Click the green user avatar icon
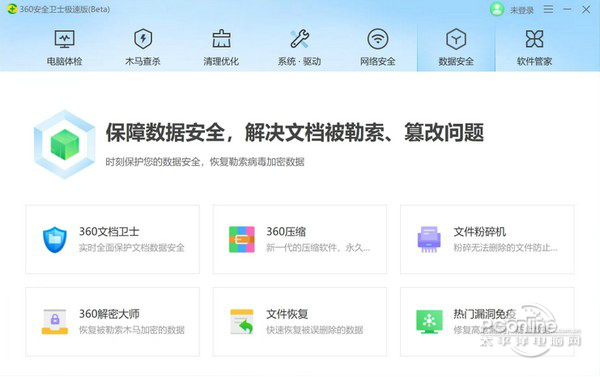This screenshot has height=377, width=600. (x=497, y=9)
